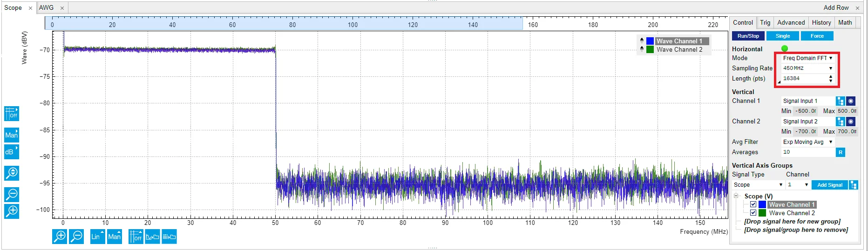Click Channel 1 range auto-adjust icon
This screenshot has height=251, width=868.
point(851,101)
